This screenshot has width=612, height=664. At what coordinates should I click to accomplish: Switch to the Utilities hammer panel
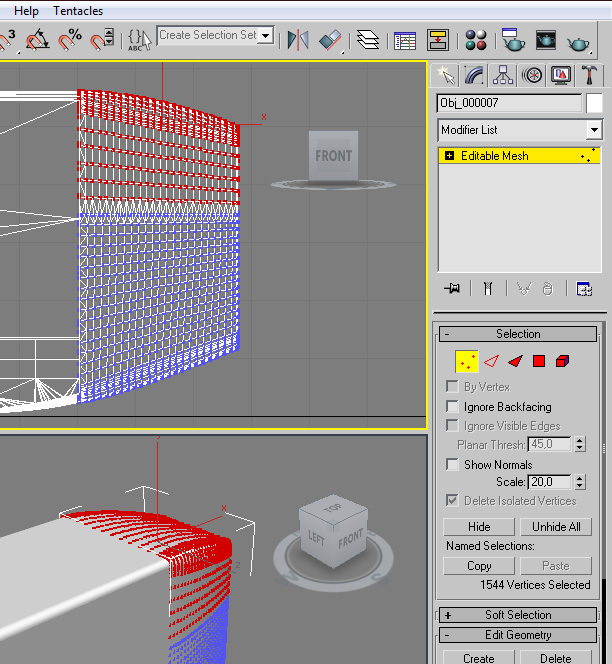(589, 75)
